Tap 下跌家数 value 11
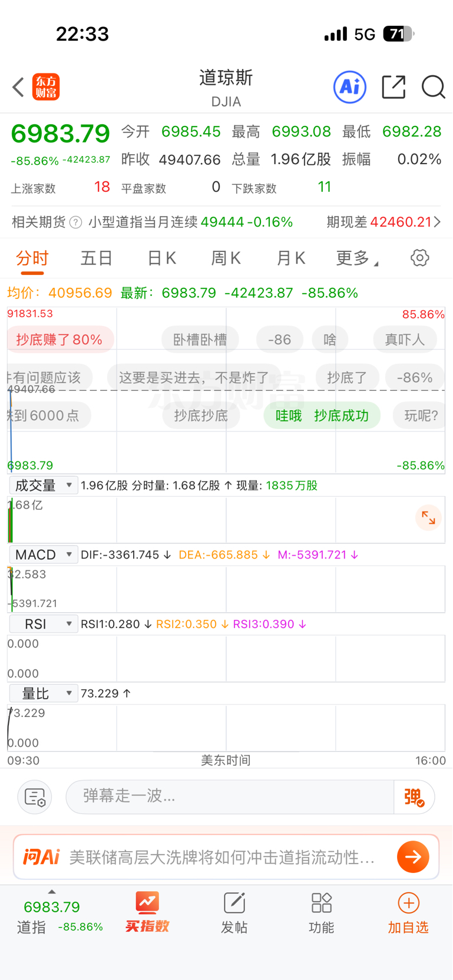 [x=325, y=187]
